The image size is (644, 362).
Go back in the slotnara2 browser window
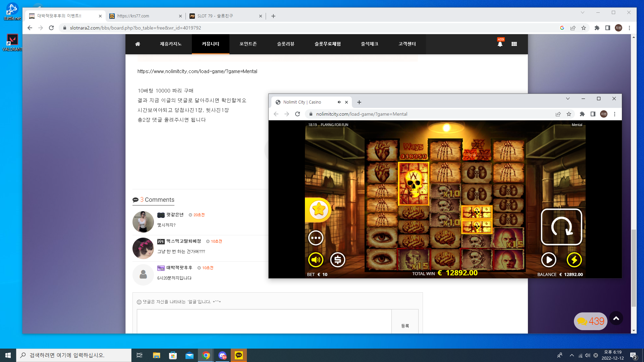point(30,28)
